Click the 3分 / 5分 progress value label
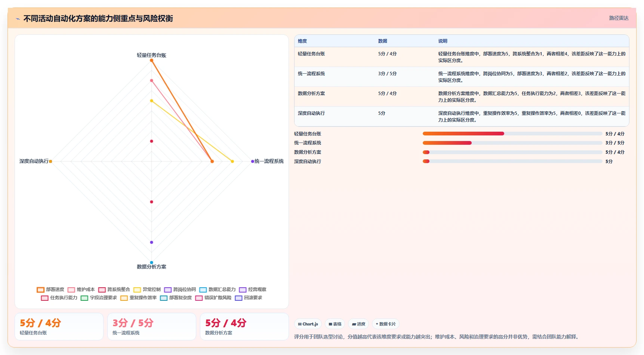 (x=615, y=143)
